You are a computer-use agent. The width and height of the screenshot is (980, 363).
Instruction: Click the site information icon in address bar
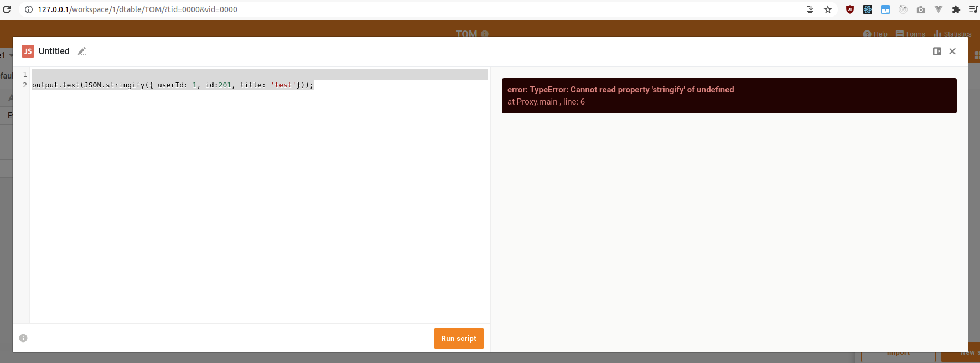tap(29, 9)
